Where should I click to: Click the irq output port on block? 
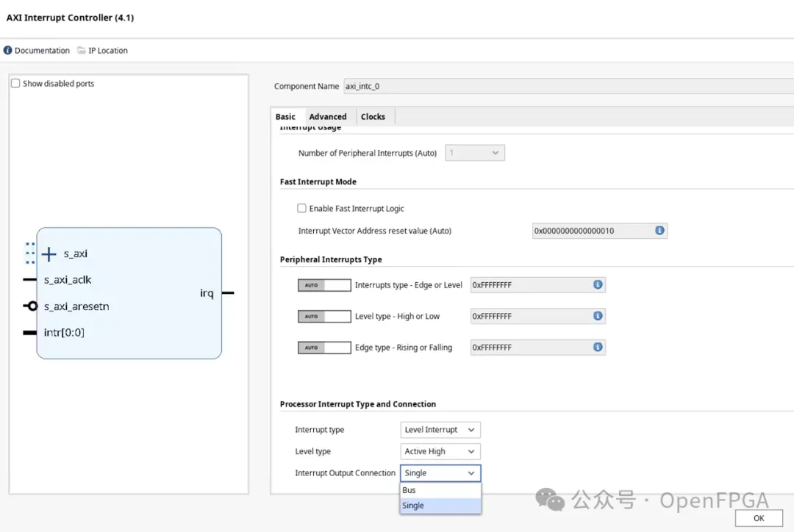tap(207, 293)
